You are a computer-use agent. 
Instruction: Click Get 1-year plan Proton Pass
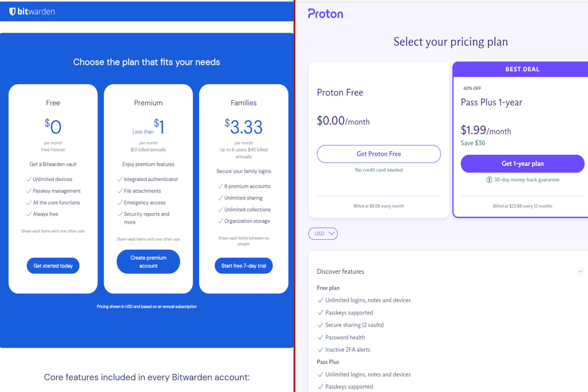pos(523,163)
